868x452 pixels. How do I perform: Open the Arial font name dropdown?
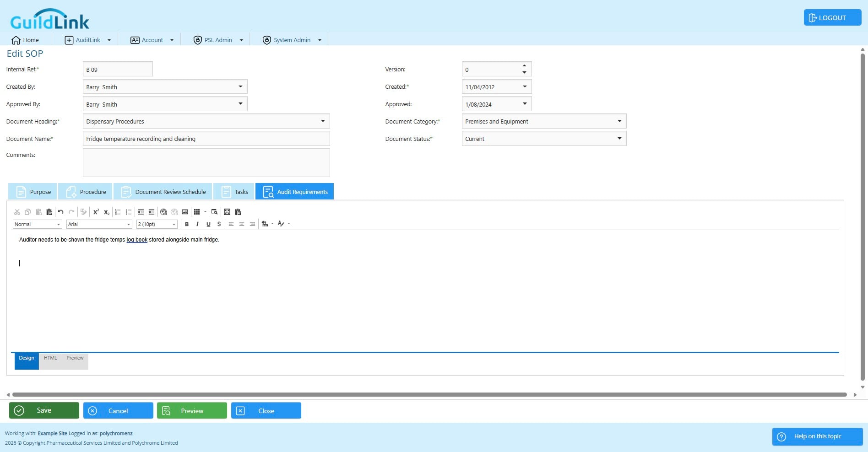[129, 224]
